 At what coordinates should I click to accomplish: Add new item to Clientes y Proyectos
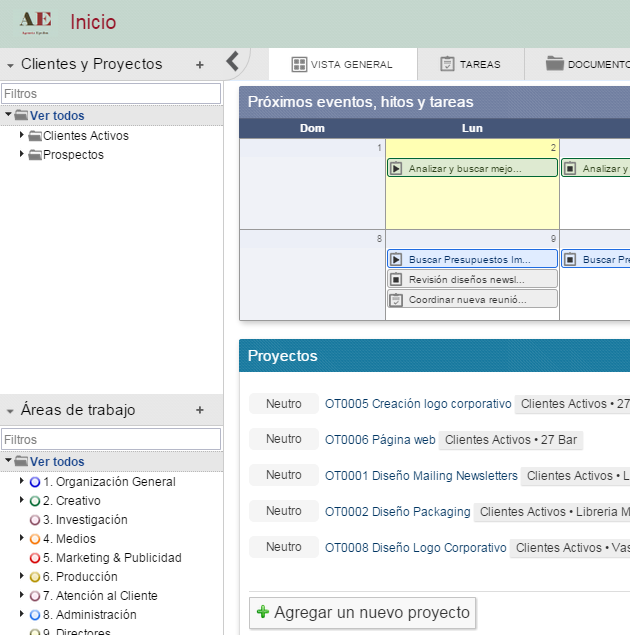click(199, 65)
